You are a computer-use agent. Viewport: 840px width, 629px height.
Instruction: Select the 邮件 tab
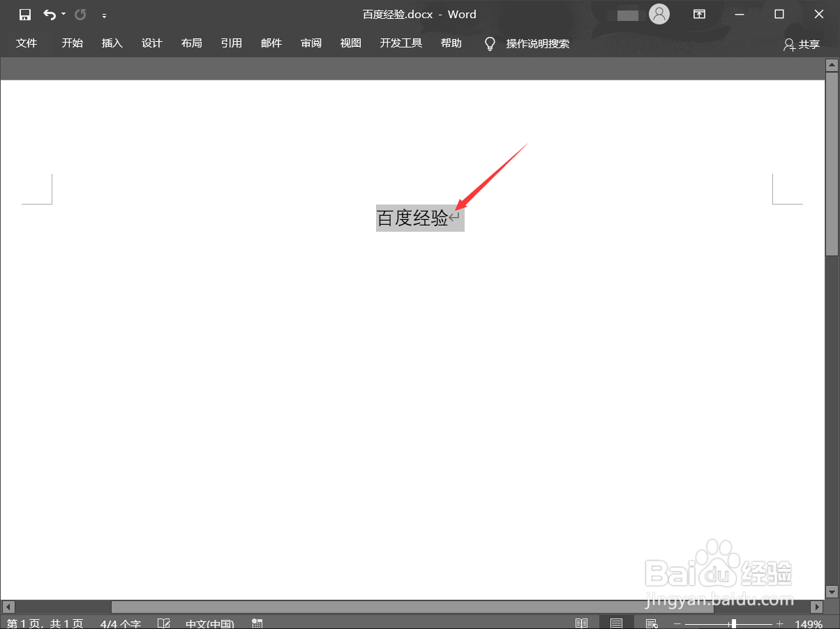(271, 43)
